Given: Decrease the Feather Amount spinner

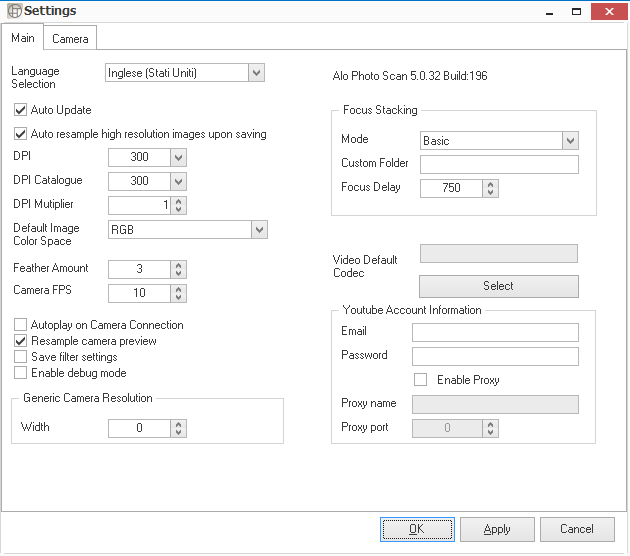Looking at the screenshot, I should 178,274.
